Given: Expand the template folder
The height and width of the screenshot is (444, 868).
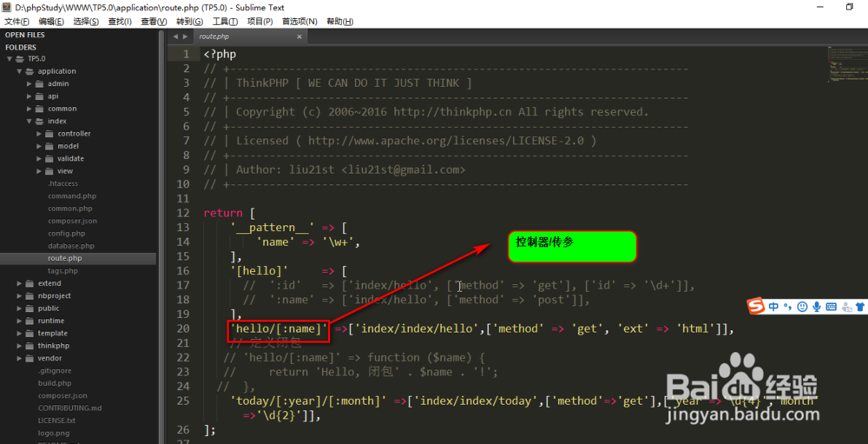Looking at the screenshot, I should tap(19, 333).
